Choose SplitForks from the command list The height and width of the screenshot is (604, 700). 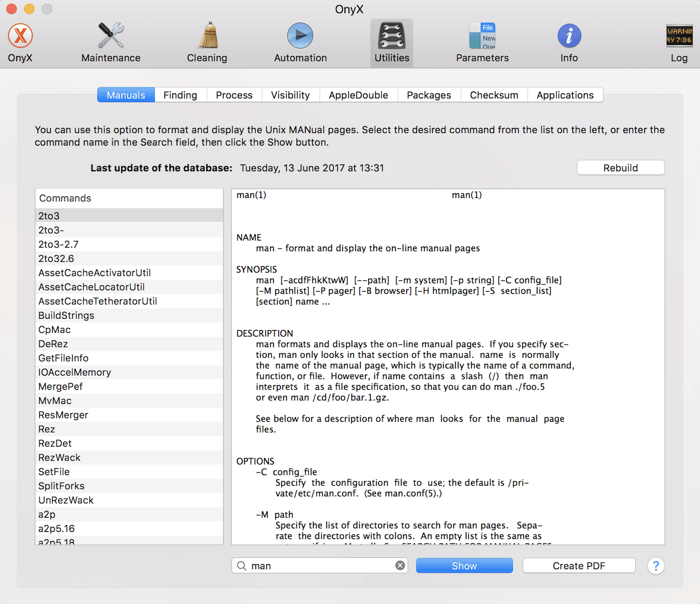click(x=62, y=486)
